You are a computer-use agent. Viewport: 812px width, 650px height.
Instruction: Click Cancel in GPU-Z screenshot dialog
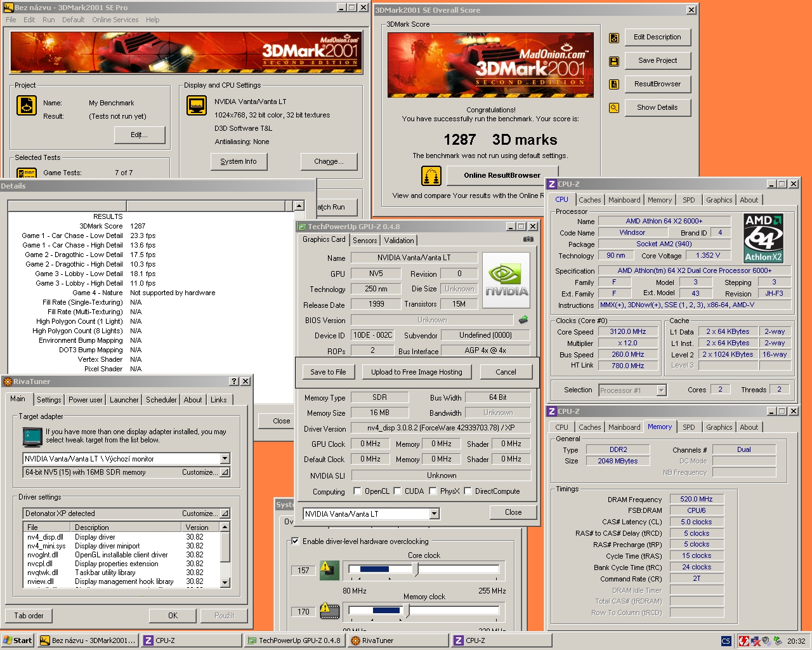[506, 372]
